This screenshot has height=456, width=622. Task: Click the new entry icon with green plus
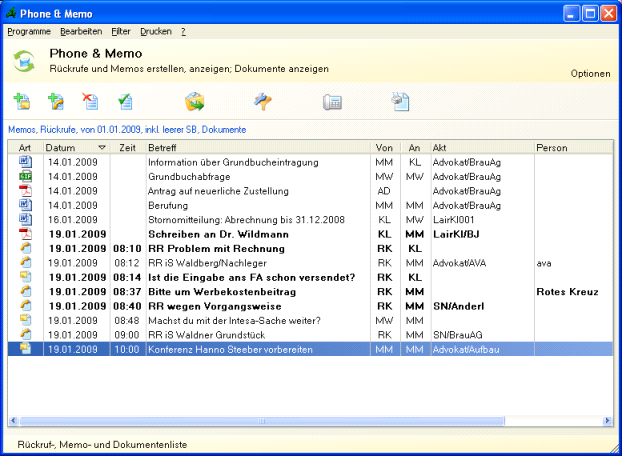pos(22,101)
